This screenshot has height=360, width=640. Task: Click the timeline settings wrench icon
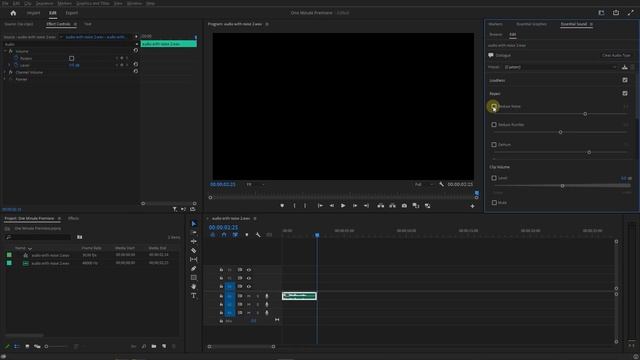tap(258, 235)
